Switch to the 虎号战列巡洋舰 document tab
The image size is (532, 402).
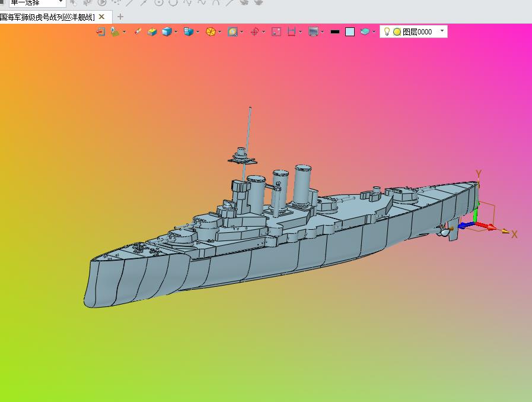tap(47, 17)
